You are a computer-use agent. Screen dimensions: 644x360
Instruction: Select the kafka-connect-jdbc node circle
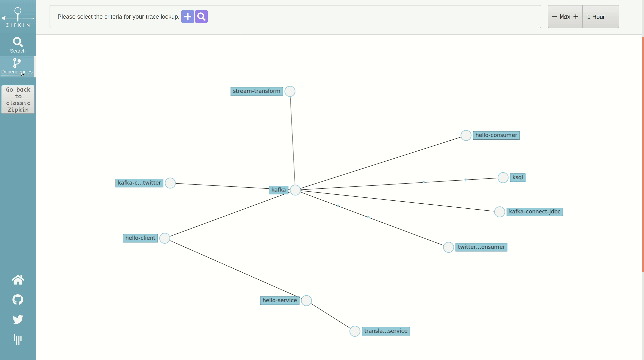pyautogui.click(x=500, y=212)
